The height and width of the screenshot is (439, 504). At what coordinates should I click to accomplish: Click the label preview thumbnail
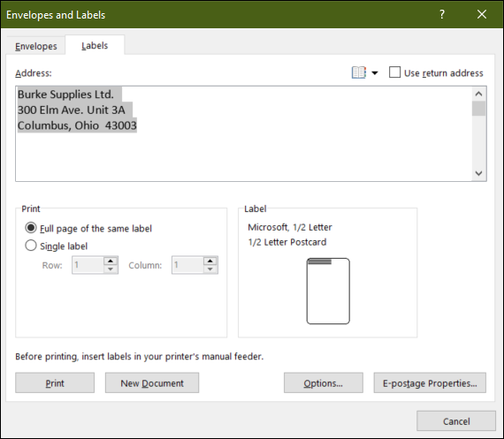pos(328,291)
